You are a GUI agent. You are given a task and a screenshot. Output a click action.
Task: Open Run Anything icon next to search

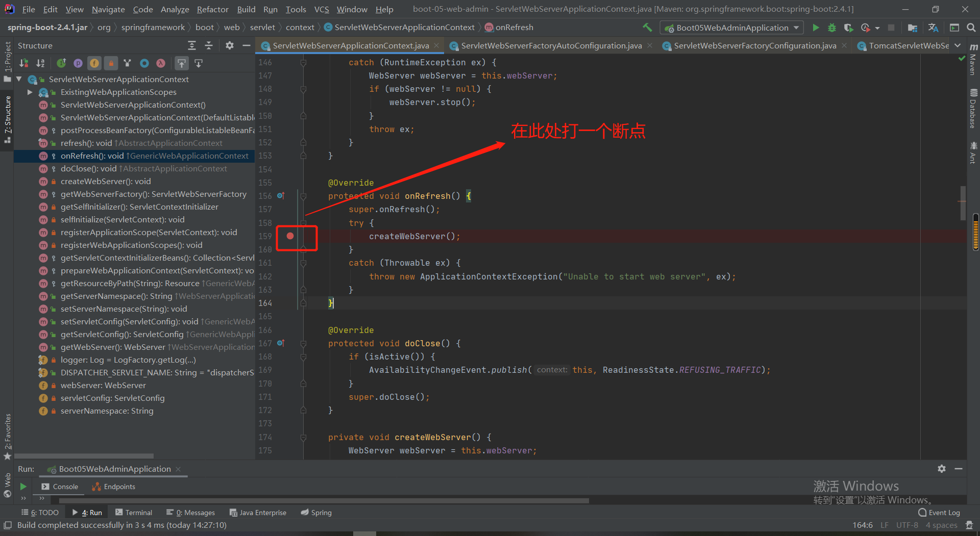coord(954,28)
